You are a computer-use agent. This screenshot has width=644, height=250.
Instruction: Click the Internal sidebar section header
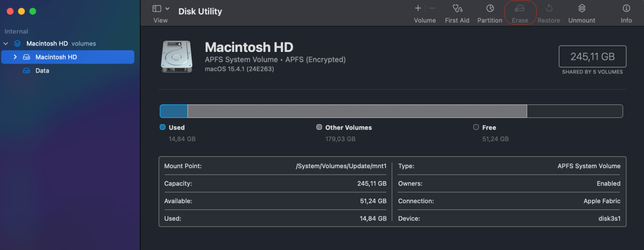[16, 31]
